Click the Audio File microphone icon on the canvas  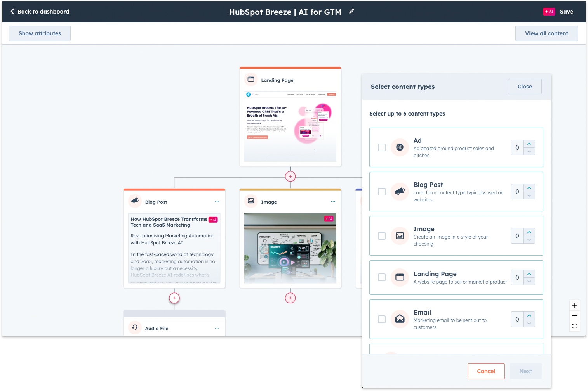(x=135, y=327)
